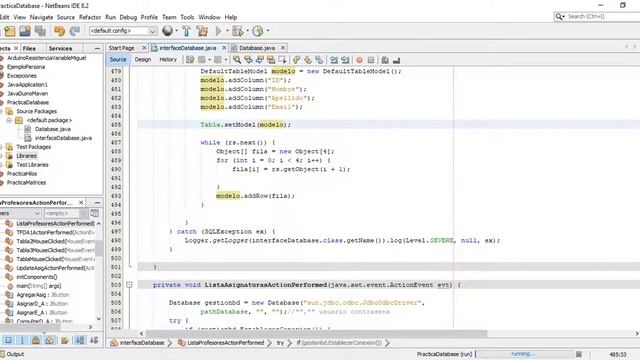Select the PracticaHilos project
The width and height of the screenshot is (640, 360).
click(x=22, y=174)
